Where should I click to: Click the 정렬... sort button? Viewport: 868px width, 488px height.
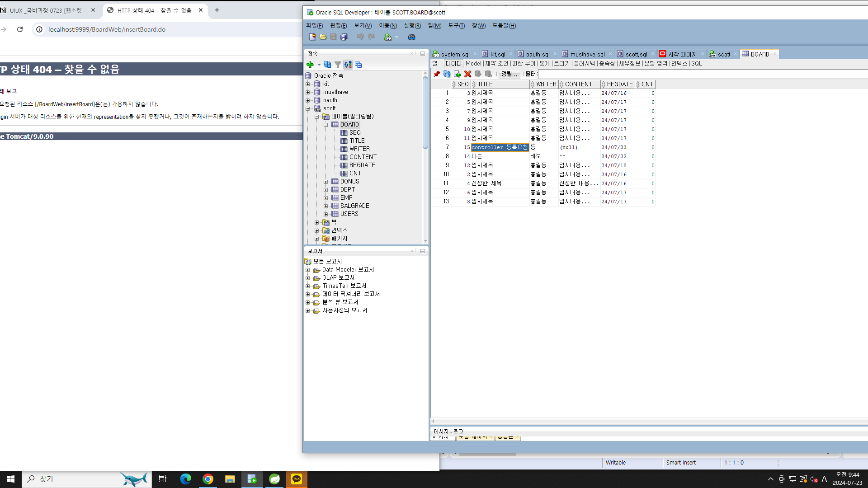509,74
